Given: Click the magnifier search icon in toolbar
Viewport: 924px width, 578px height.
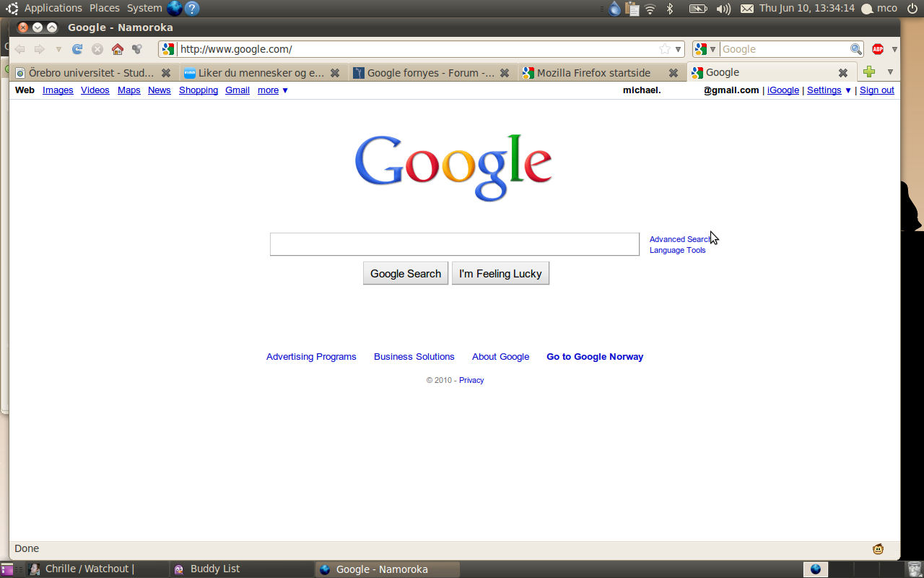Looking at the screenshot, I should pos(856,49).
